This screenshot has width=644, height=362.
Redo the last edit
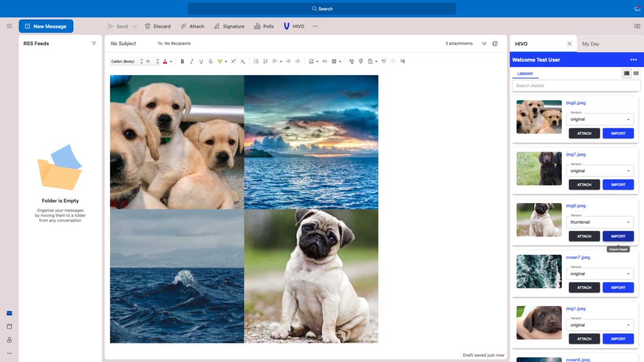coord(393,61)
